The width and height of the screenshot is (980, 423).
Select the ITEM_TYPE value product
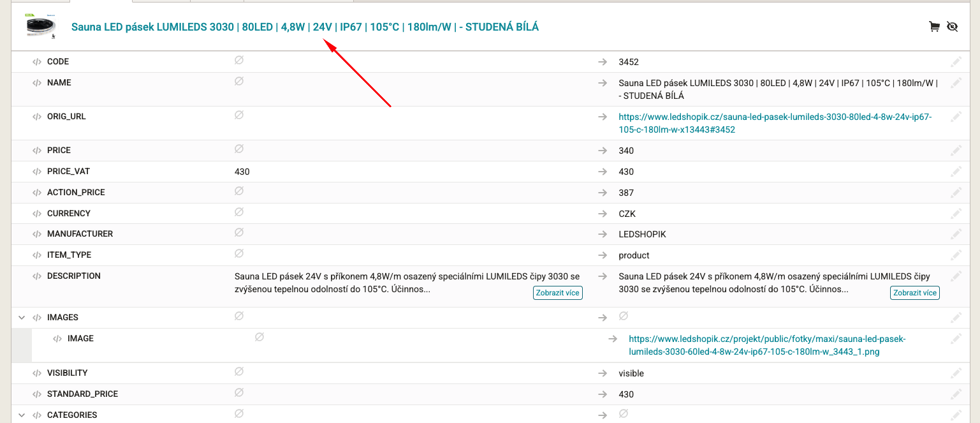pyautogui.click(x=634, y=255)
